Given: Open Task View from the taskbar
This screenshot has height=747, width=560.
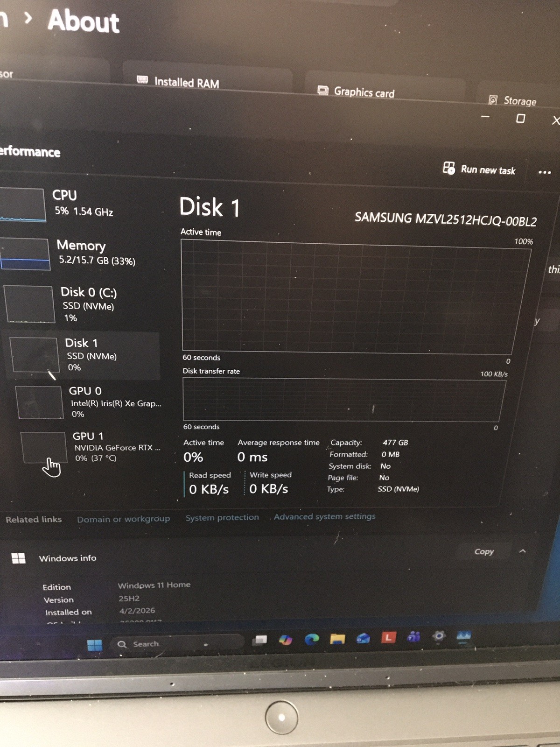Looking at the screenshot, I should point(260,640).
